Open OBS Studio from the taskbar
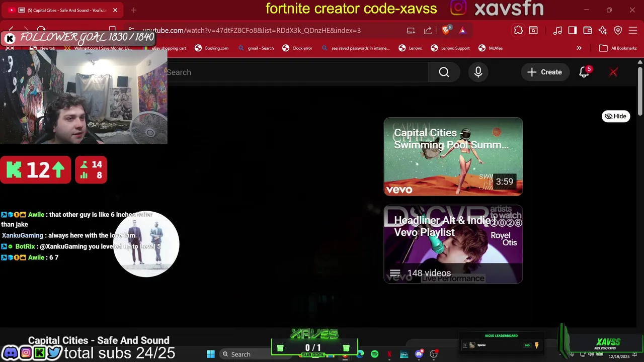Viewport: 644px width, 362px height. pyautogui.click(x=433, y=354)
